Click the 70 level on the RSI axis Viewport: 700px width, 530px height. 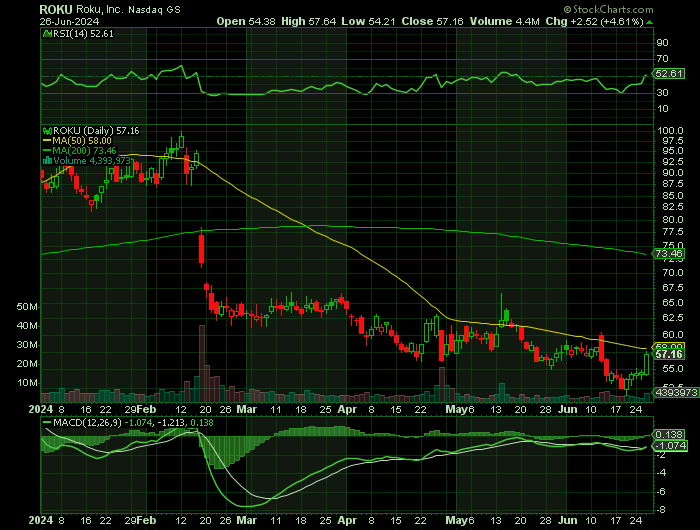click(x=662, y=58)
